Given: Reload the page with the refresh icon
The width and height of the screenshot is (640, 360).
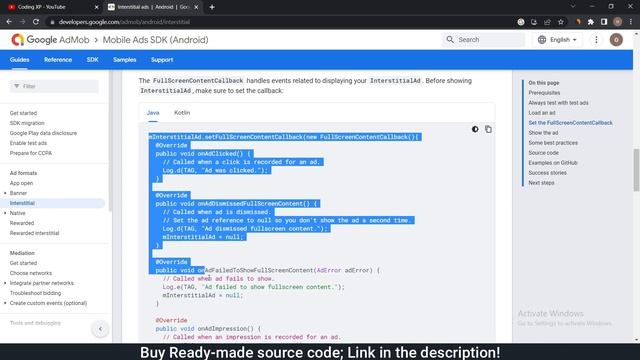Looking at the screenshot, I should click(x=36, y=22).
